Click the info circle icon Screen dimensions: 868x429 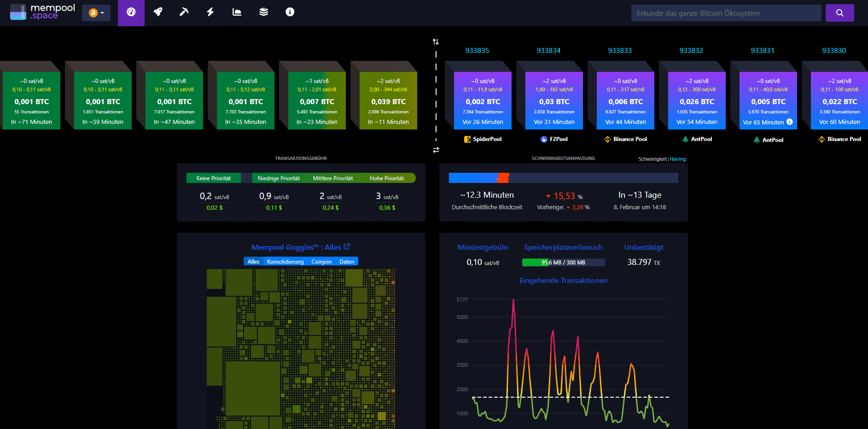click(x=289, y=12)
